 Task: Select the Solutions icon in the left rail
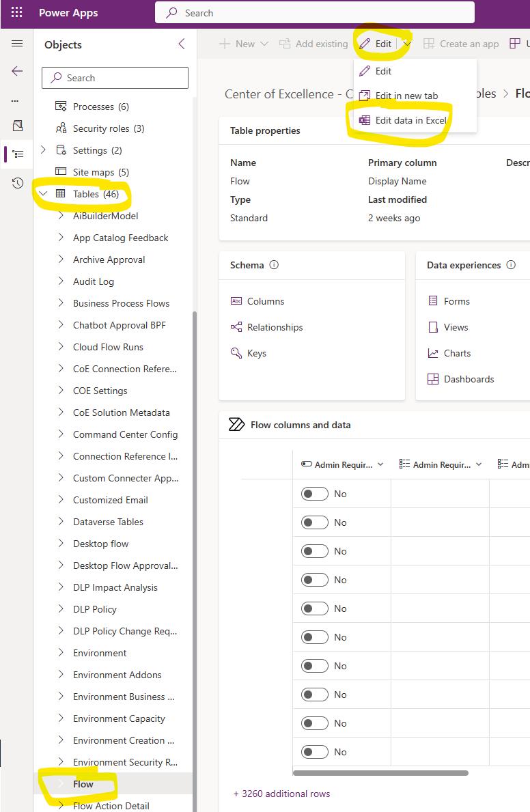(15, 127)
